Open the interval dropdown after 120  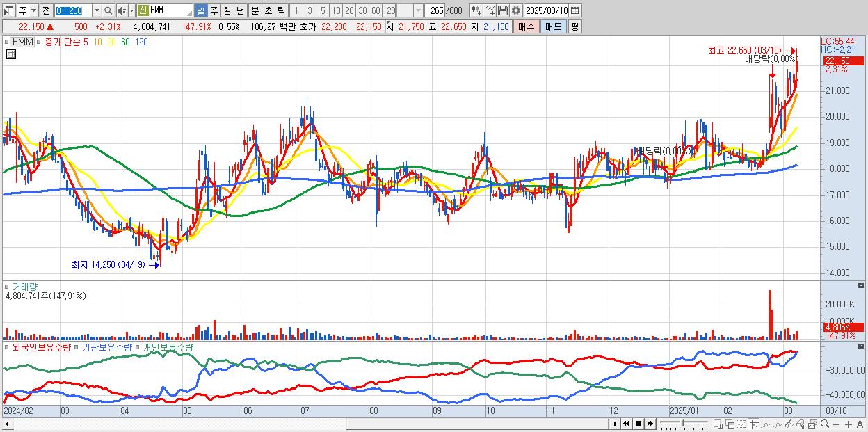point(418,10)
